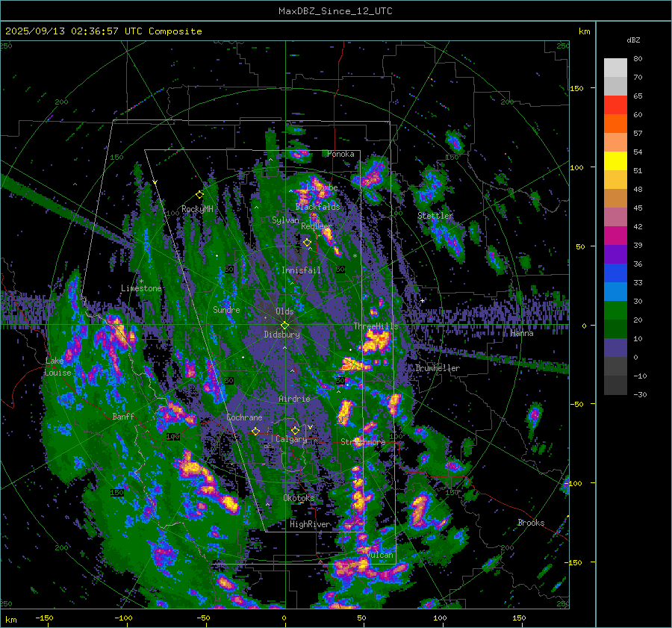Image resolution: width=672 pixels, height=628 pixels.
Task: Click the HighRiver label
Action: point(310,524)
